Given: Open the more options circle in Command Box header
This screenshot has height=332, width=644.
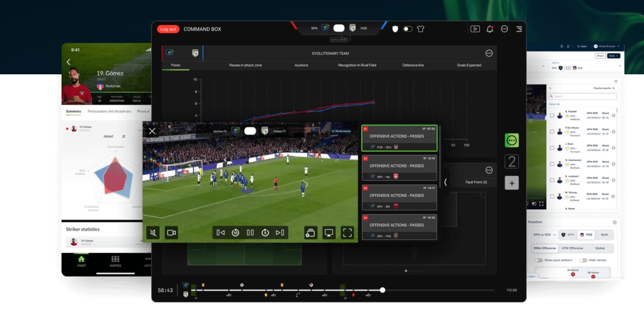Looking at the screenshot, I should point(505,29).
